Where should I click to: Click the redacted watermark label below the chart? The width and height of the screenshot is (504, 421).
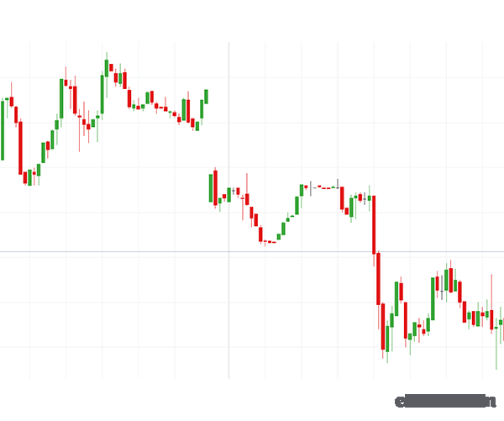(x=445, y=402)
